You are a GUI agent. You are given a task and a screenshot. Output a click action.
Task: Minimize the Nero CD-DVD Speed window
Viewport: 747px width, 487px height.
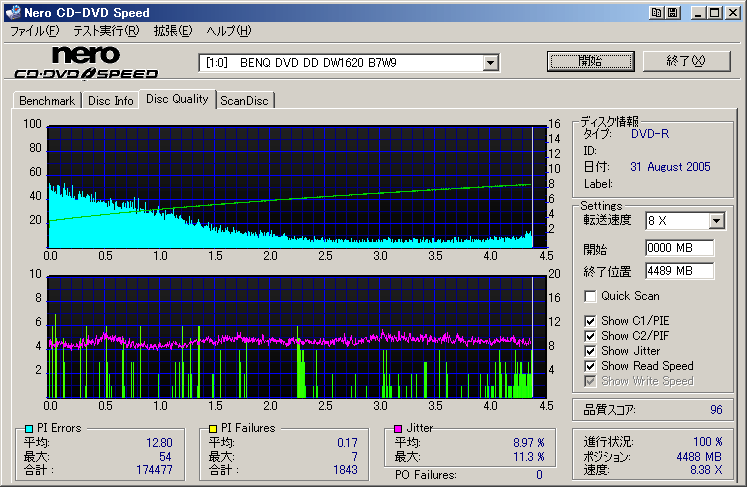698,13
